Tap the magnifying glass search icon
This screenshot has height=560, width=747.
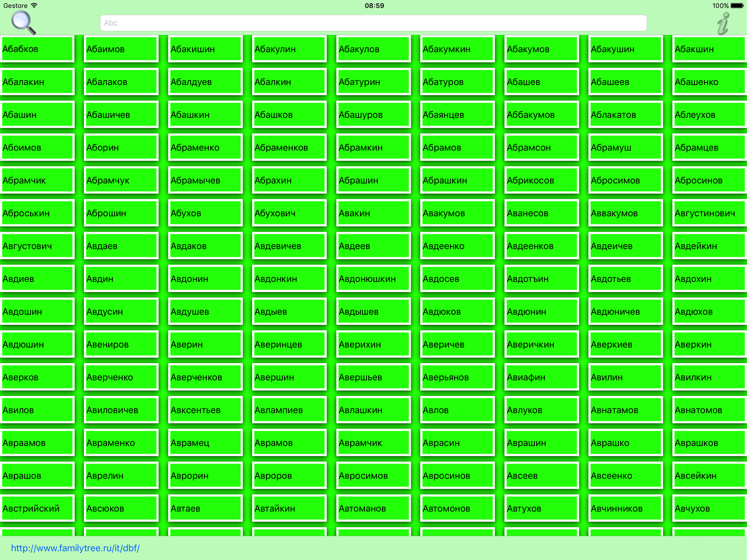tap(23, 22)
